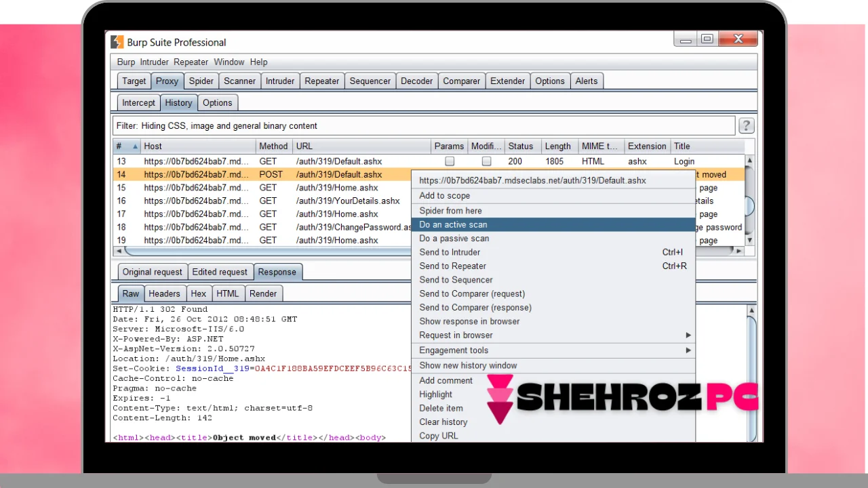Choose Show response in browser

553,321
